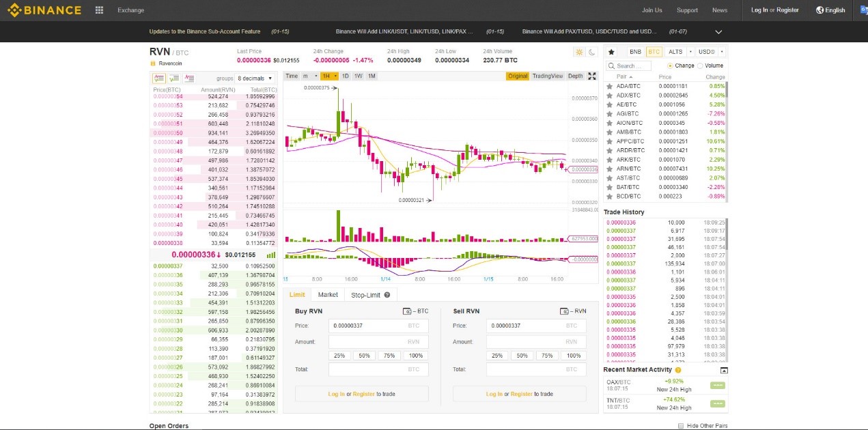Favorite the ADA/BTC pair star
The image size is (868, 430).
point(609,86)
